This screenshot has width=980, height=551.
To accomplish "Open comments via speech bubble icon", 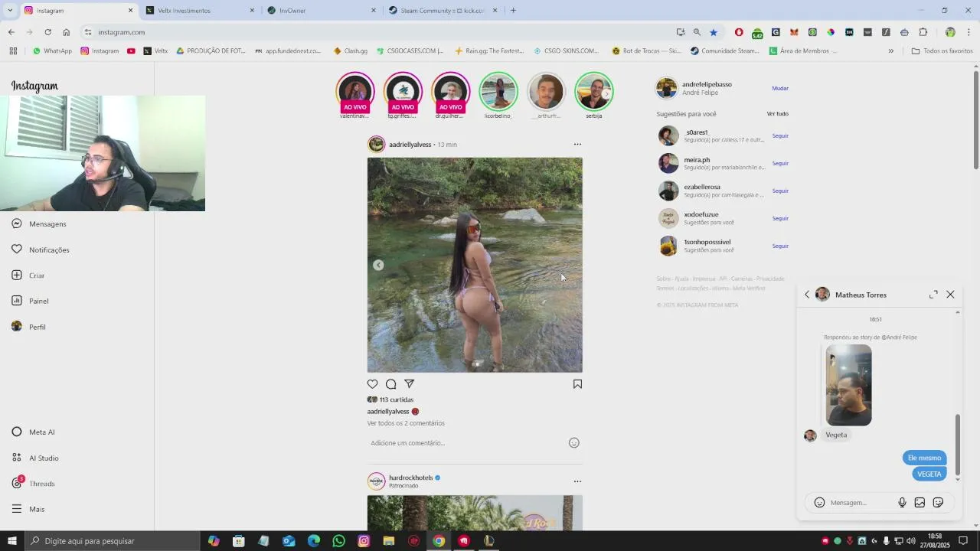I will coord(391,384).
